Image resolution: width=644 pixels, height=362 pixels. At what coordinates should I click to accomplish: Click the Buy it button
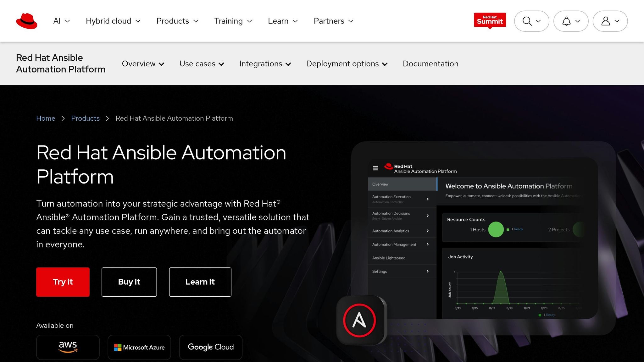[x=129, y=282]
